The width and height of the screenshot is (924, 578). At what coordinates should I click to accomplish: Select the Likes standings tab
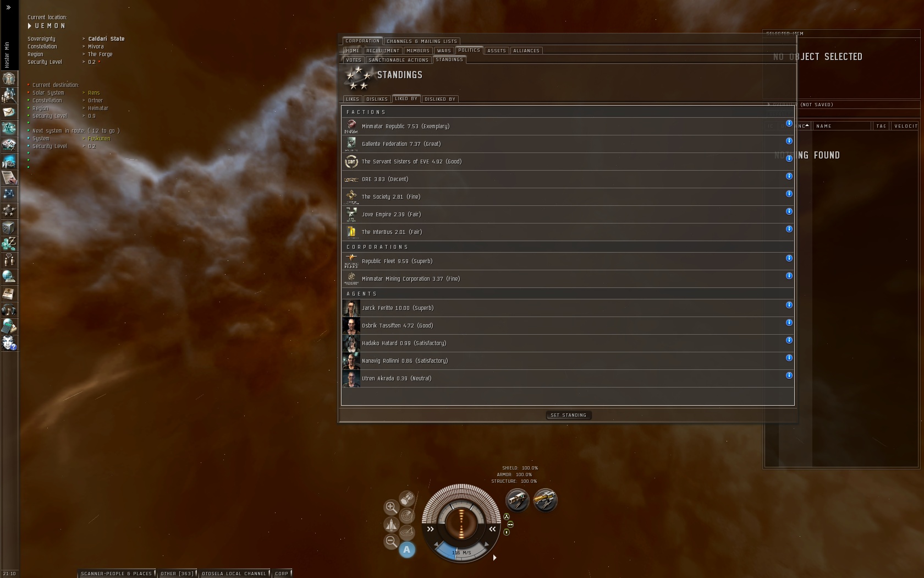[x=353, y=99]
